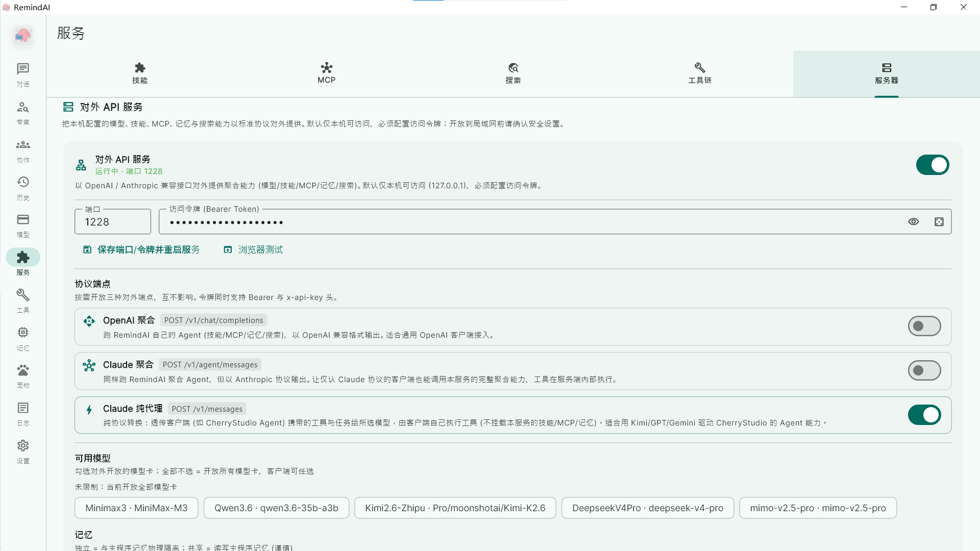
Task: Show the hidden Bearer token with eye icon
Action: 914,222
